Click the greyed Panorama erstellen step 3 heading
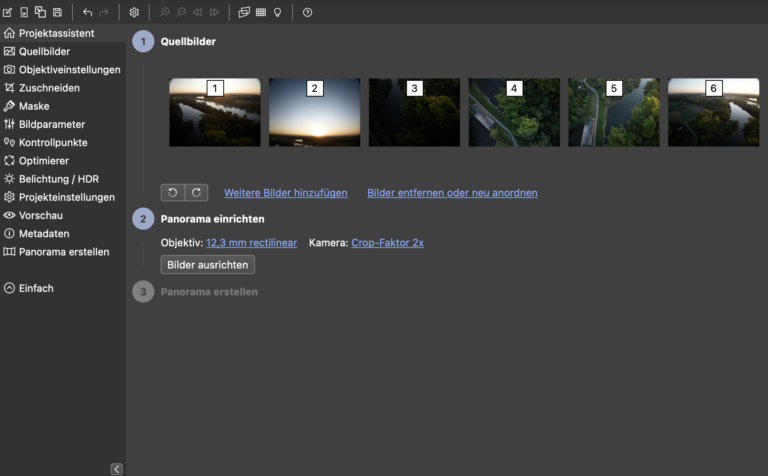The image size is (768, 476). 209,292
